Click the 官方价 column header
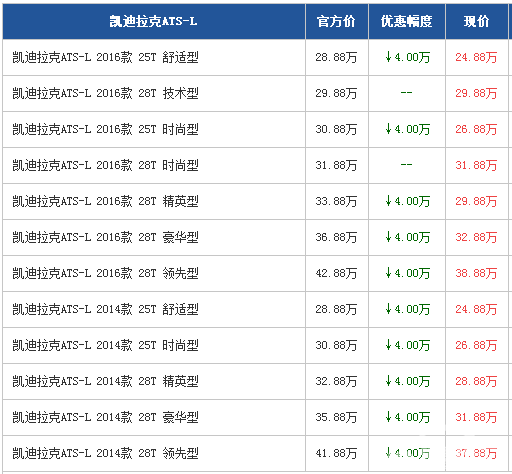 coord(337,22)
